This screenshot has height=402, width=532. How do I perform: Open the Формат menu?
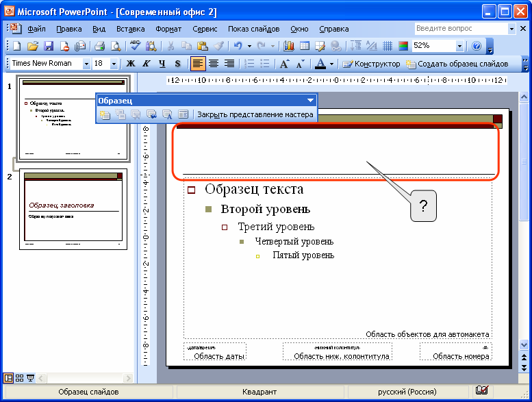point(168,29)
